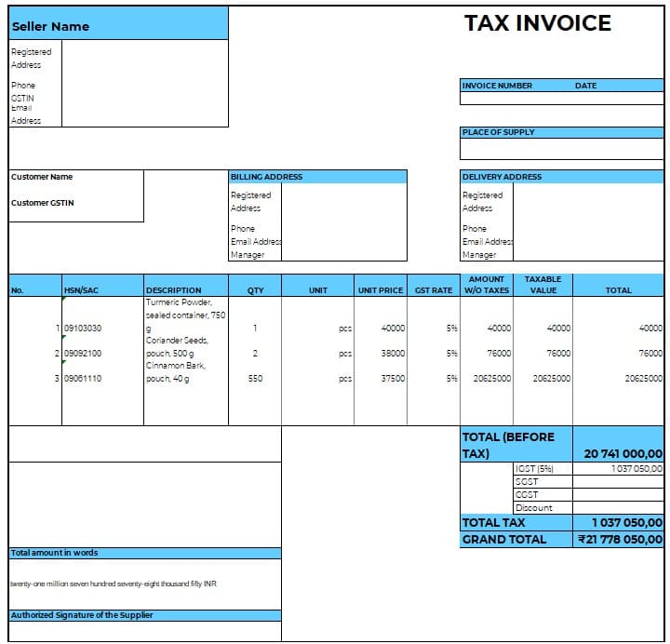This screenshot has width=670, height=644.
Task: Click the IGST (5%) label
Action: (x=534, y=468)
